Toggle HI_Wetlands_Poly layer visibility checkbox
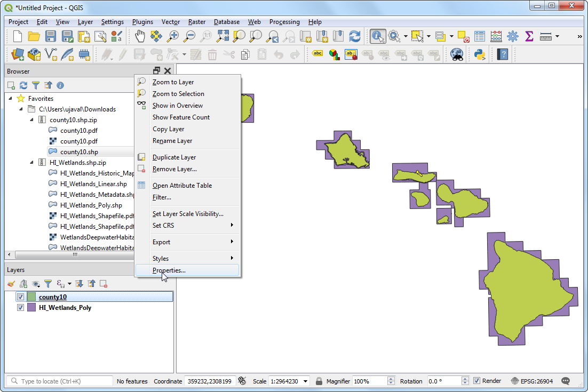Image resolution: width=588 pixels, height=392 pixels. click(21, 308)
